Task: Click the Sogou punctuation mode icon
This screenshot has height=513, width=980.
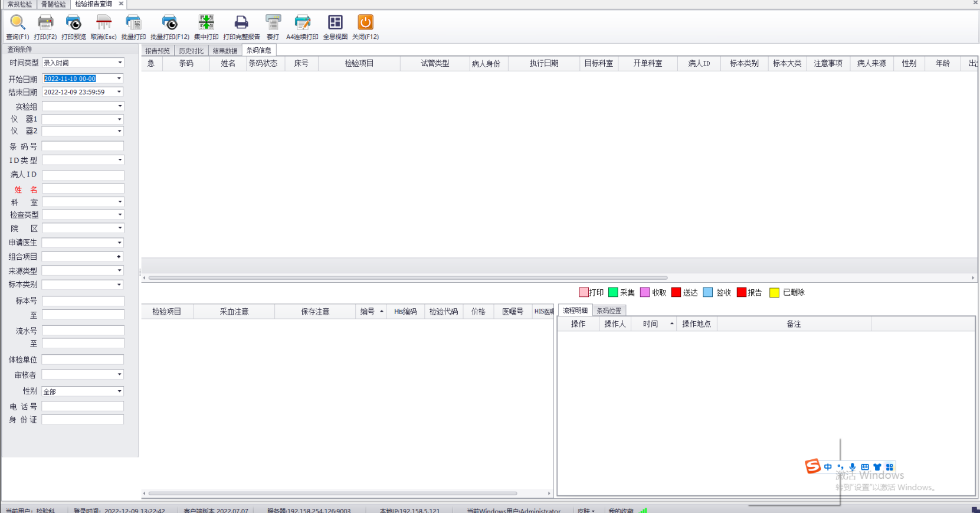Action: coord(840,467)
